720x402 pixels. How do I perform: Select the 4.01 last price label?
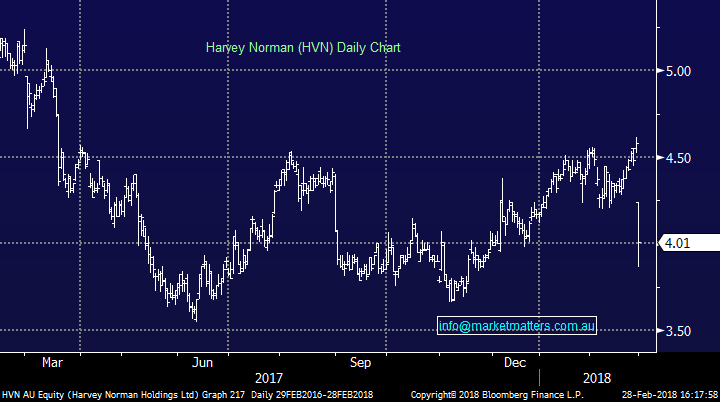(x=689, y=243)
